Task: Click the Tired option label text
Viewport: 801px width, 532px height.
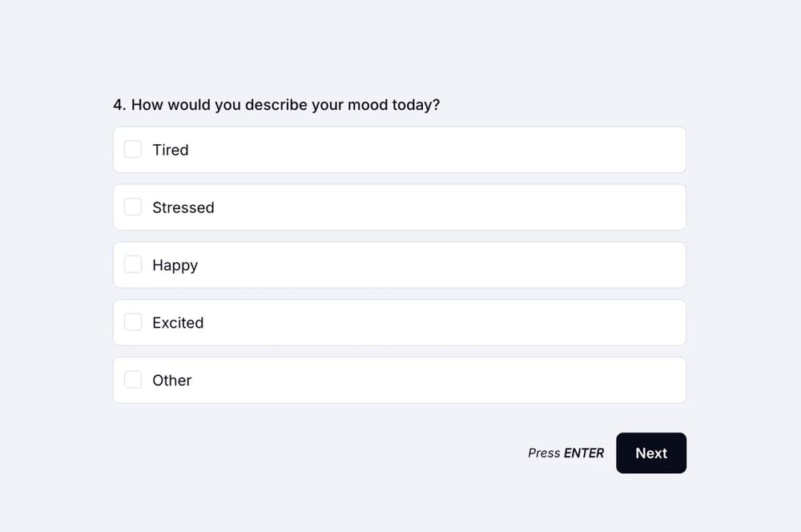Action: (171, 150)
